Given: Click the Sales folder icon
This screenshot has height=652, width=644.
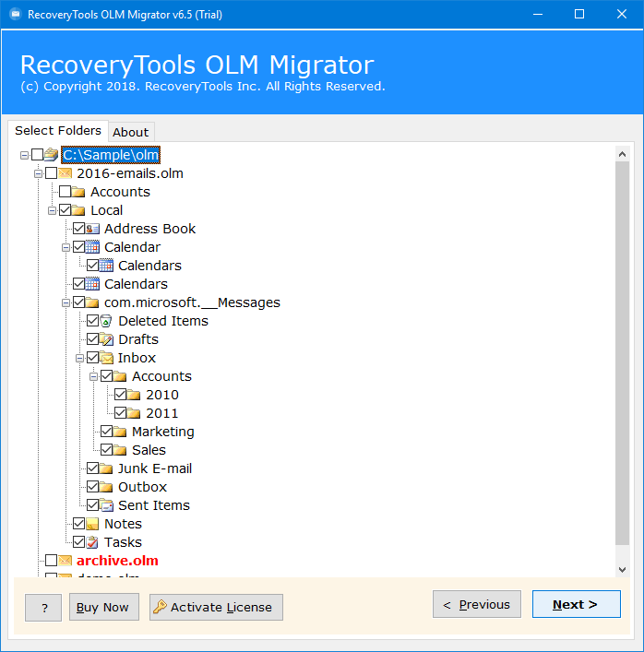Looking at the screenshot, I should click(x=120, y=450).
